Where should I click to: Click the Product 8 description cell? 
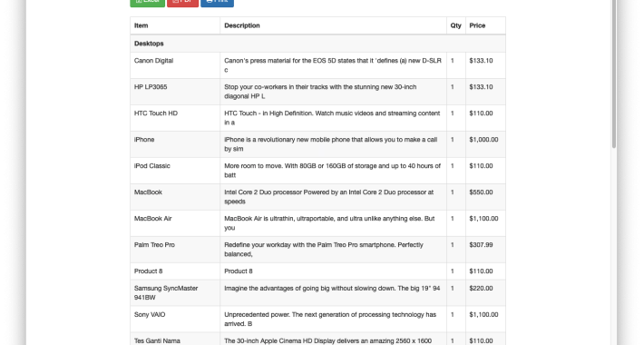click(333, 271)
